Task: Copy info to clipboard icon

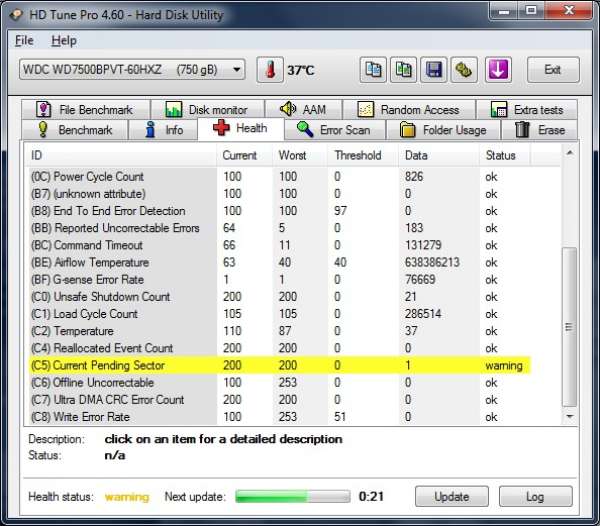Action: (x=373, y=70)
